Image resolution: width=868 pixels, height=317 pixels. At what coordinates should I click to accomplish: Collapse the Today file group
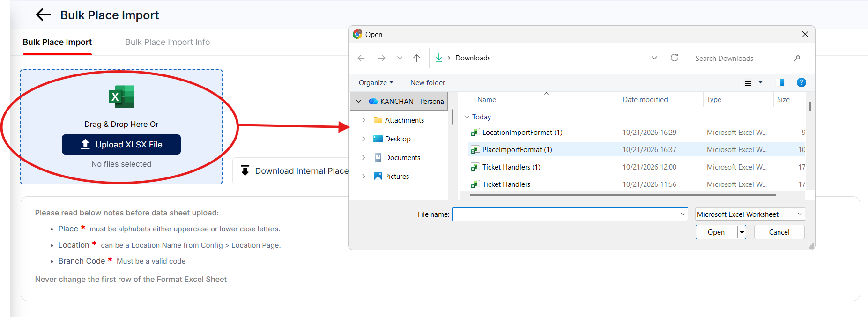tap(467, 117)
